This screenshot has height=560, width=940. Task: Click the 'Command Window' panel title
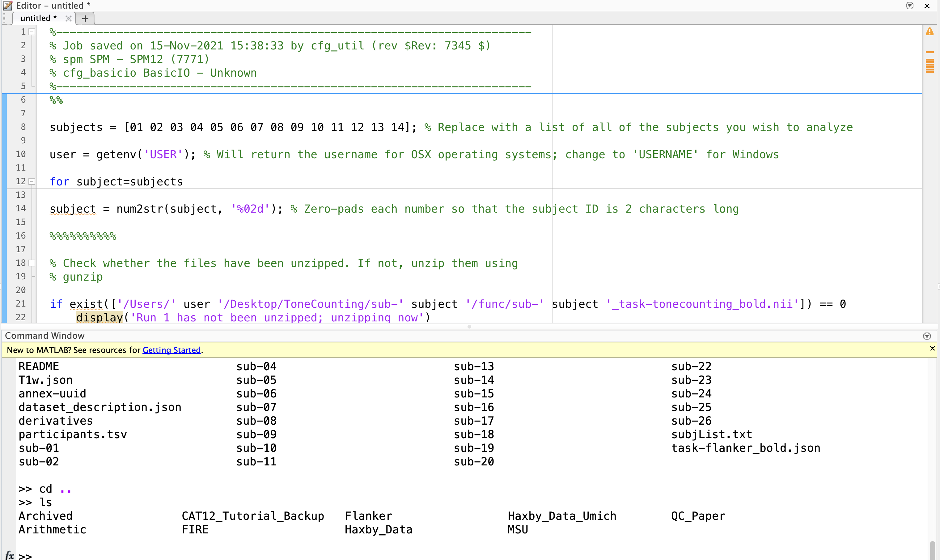click(x=44, y=336)
